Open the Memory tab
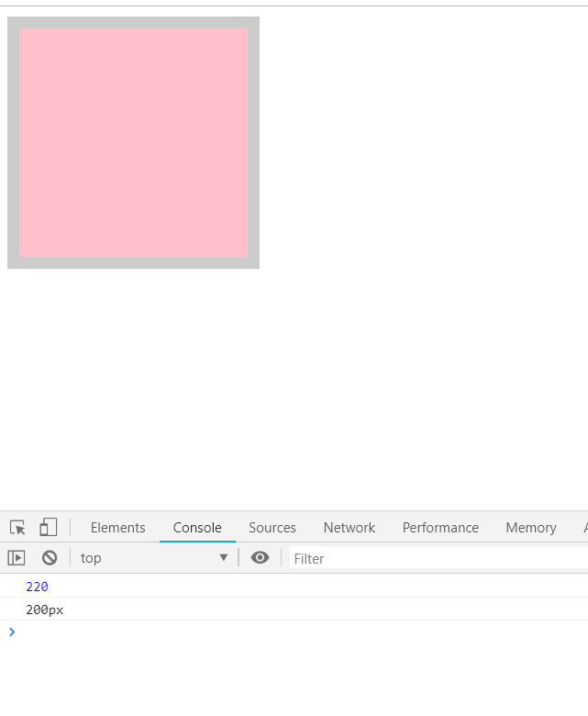This screenshot has height=716, width=588. pyautogui.click(x=531, y=528)
